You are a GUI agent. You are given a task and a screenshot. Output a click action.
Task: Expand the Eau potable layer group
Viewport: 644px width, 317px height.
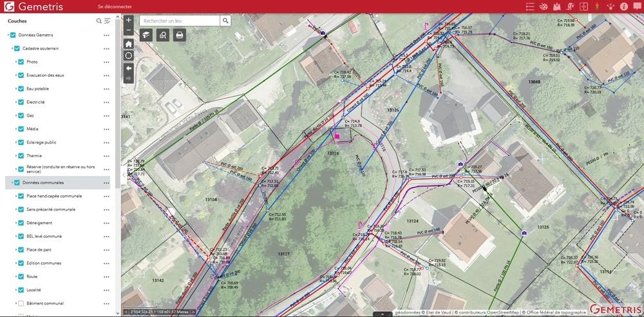[15, 89]
